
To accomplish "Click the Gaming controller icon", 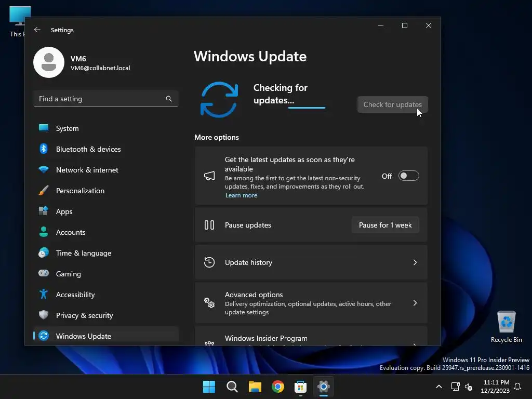I will (x=44, y=273).
